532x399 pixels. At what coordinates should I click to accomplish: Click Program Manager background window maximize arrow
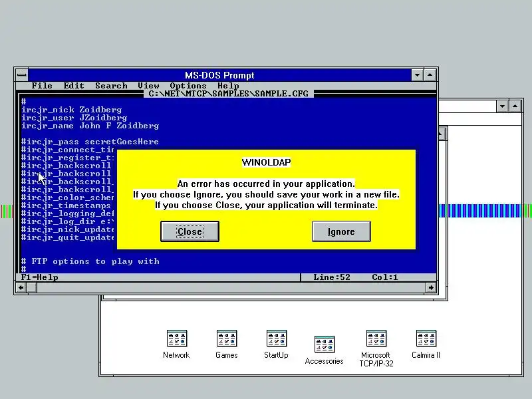515,106
